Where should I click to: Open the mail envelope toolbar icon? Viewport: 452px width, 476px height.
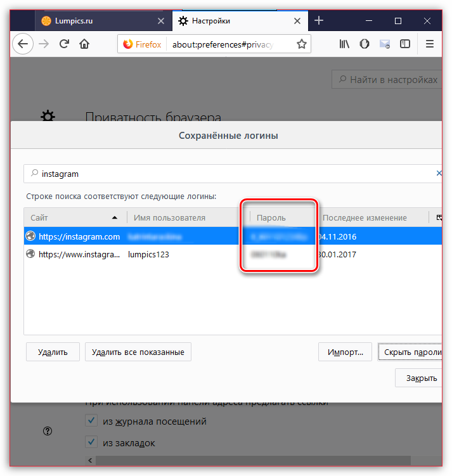pos(385,44)
